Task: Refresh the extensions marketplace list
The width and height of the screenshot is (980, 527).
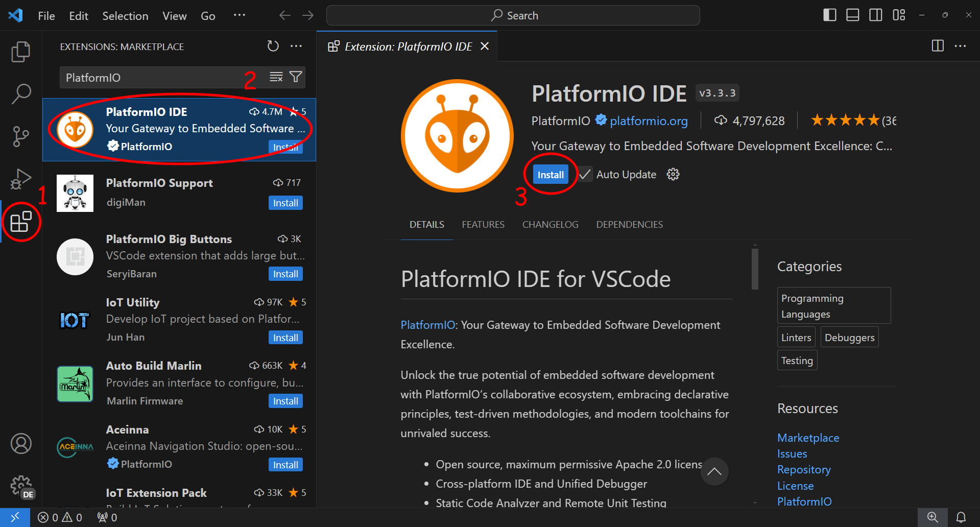Action: pyautogui.click(x=273, y=46)
